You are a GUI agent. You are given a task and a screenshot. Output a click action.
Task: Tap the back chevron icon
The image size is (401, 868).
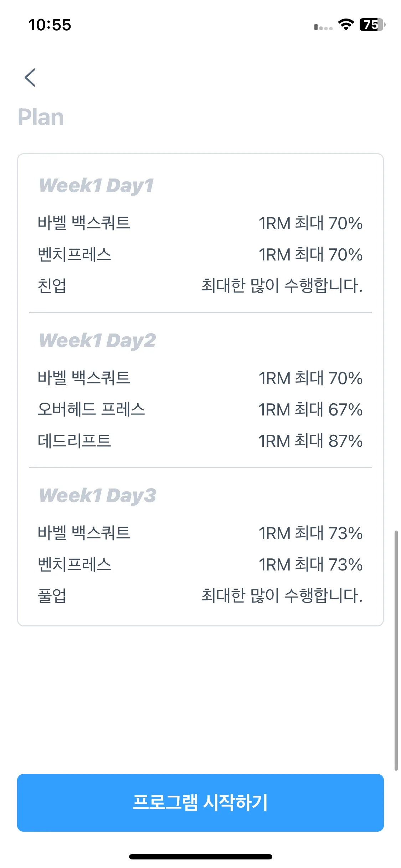30,77
